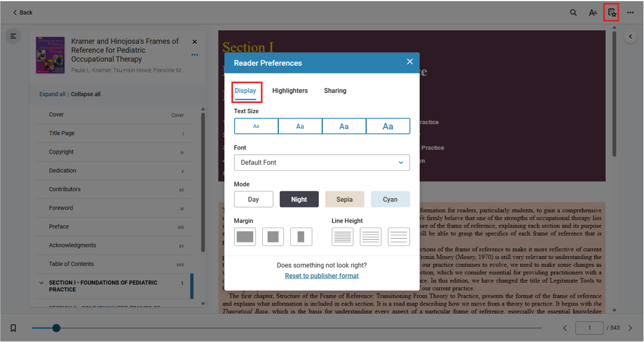The width and height of the screenshot is (644, 342).
Task: Switch to the Sharing tab
Action: [335, 91]
